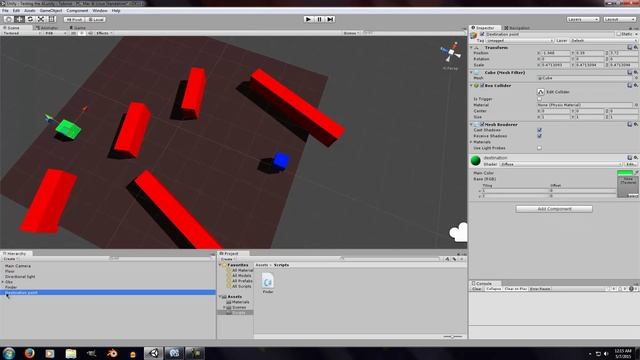This screenshot has height=360, width=640.
Task: Click Mesh Renderer gear settings icon
Action: (x=636, y=124)
